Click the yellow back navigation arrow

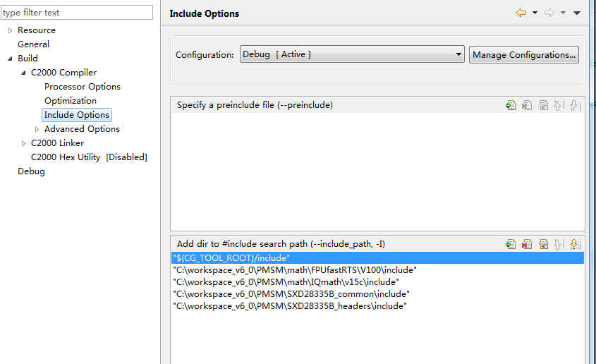(x=521, y=13)
